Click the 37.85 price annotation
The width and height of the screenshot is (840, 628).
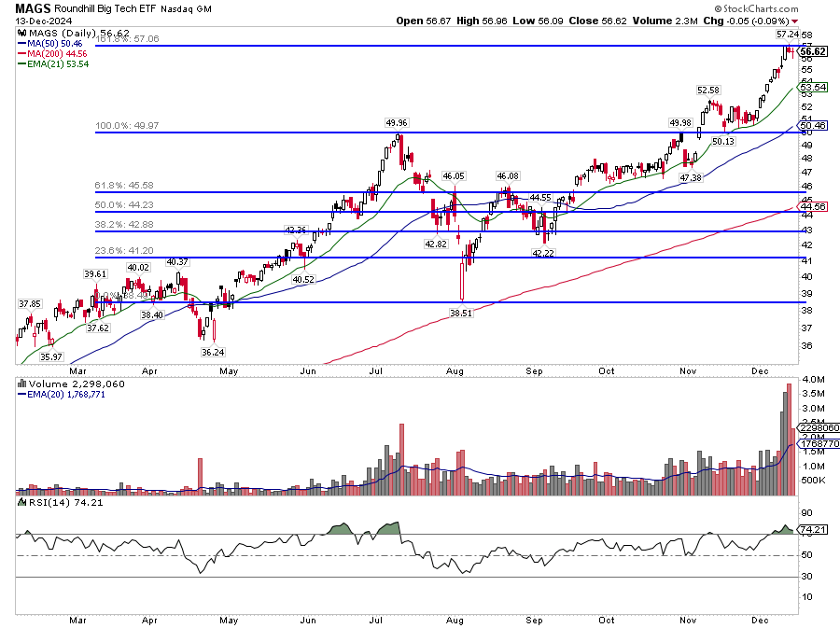click(30, 303)
